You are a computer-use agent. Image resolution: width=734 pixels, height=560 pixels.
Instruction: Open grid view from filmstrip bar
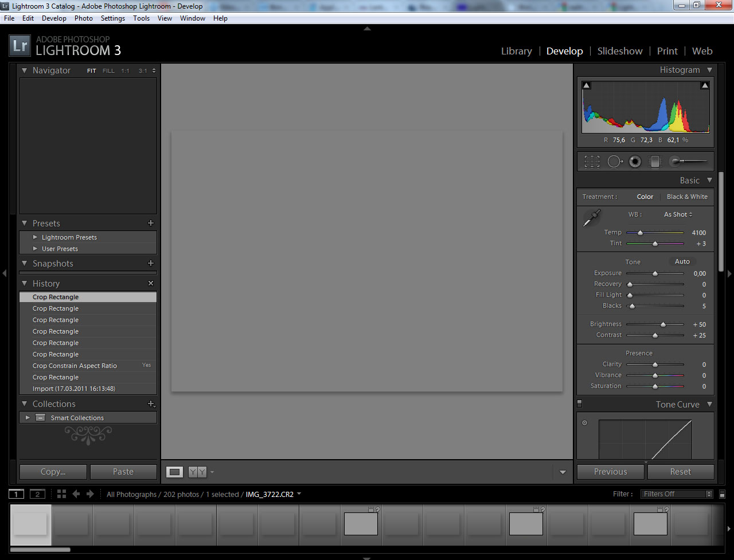[x=61, y=494]
